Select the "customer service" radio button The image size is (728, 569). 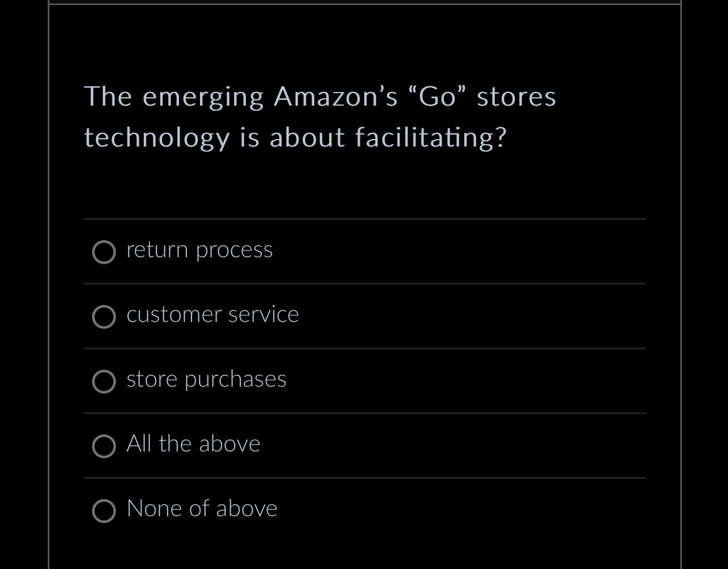[104, 317]
